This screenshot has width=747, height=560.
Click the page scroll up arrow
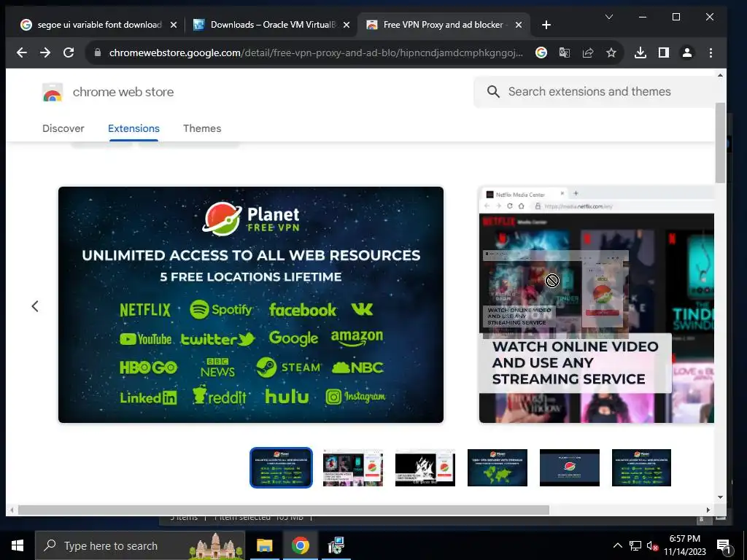720,75
